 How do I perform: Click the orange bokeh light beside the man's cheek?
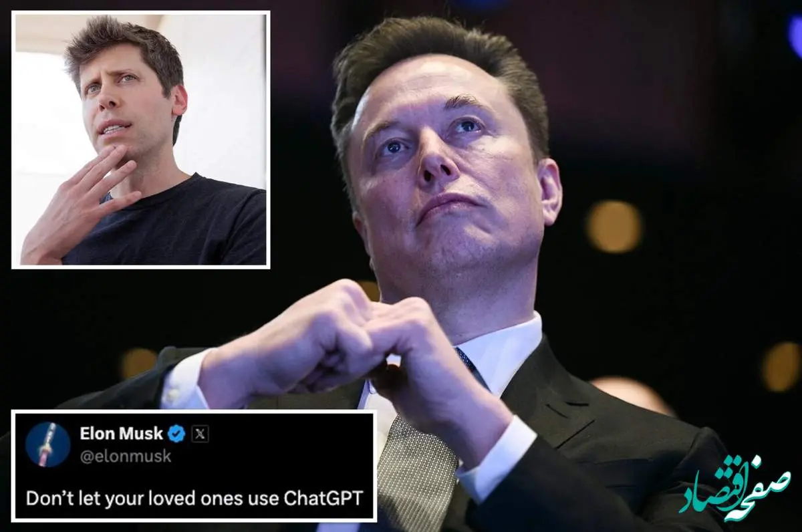[613, 226]
